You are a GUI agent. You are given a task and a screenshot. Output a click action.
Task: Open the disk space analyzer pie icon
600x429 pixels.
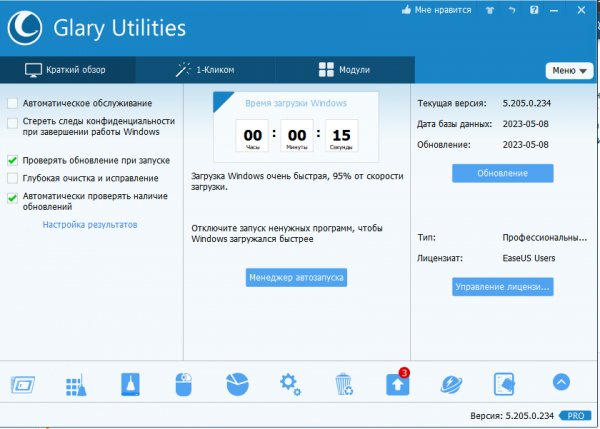tap(237, 384)
